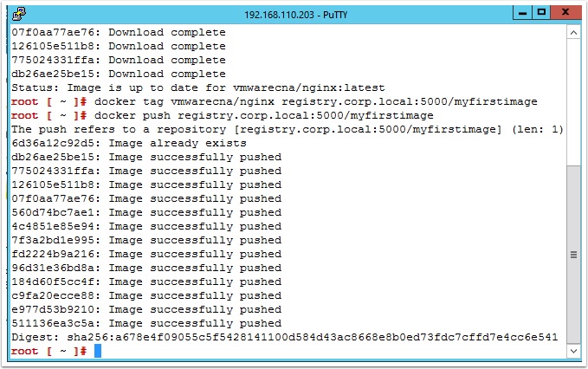
Task: Click the sha256 digest output line
Action: [285, 337]
